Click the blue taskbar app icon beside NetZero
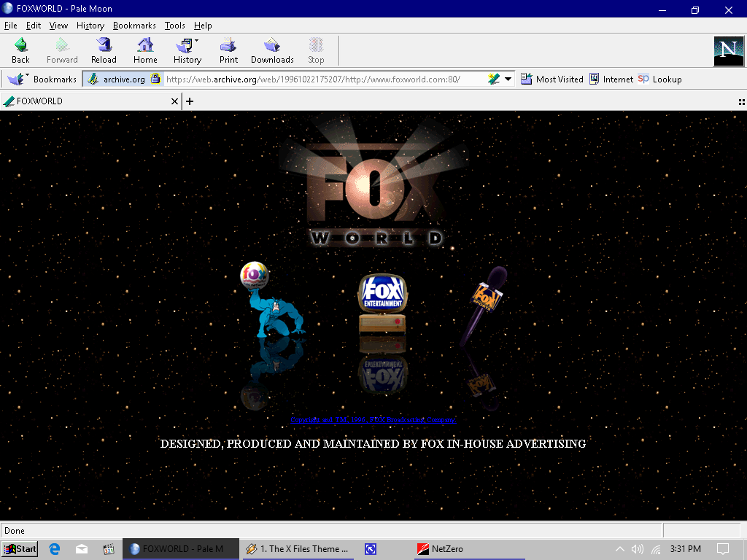747x560 pixels. pos(370,549)
